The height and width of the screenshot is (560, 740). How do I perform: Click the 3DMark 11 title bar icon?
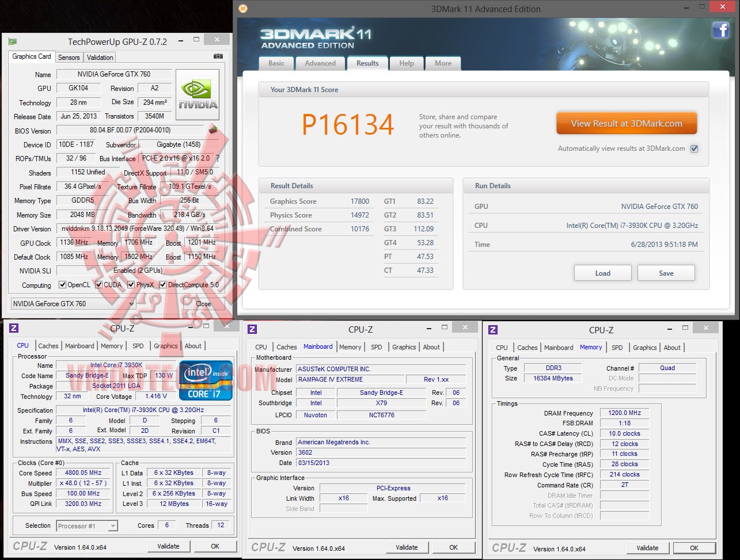click(243, 9)
